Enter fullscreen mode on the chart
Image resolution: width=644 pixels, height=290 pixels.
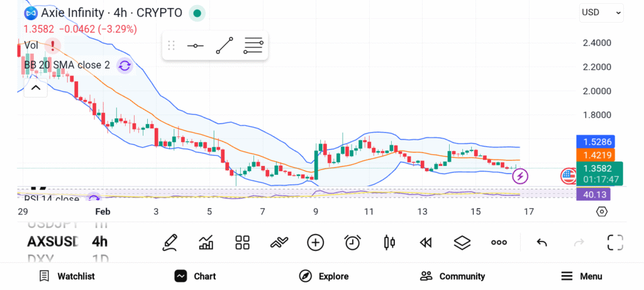[615, 242]
